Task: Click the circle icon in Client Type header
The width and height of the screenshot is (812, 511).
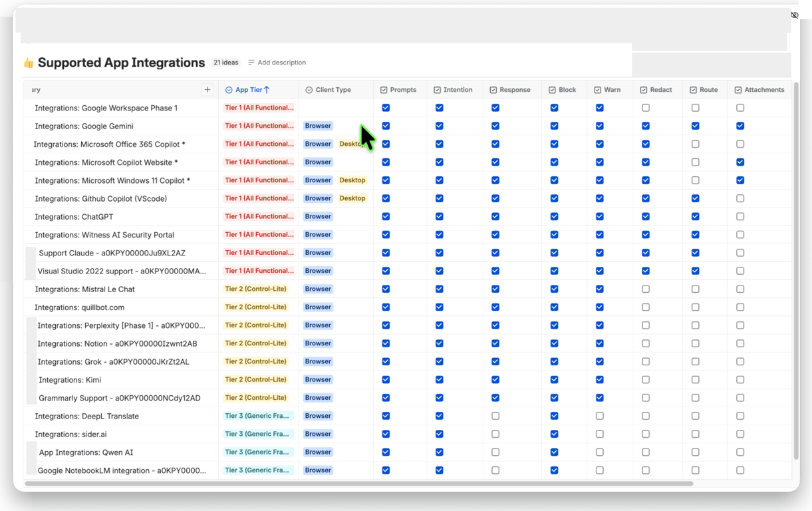Action: tap(309, 90)
